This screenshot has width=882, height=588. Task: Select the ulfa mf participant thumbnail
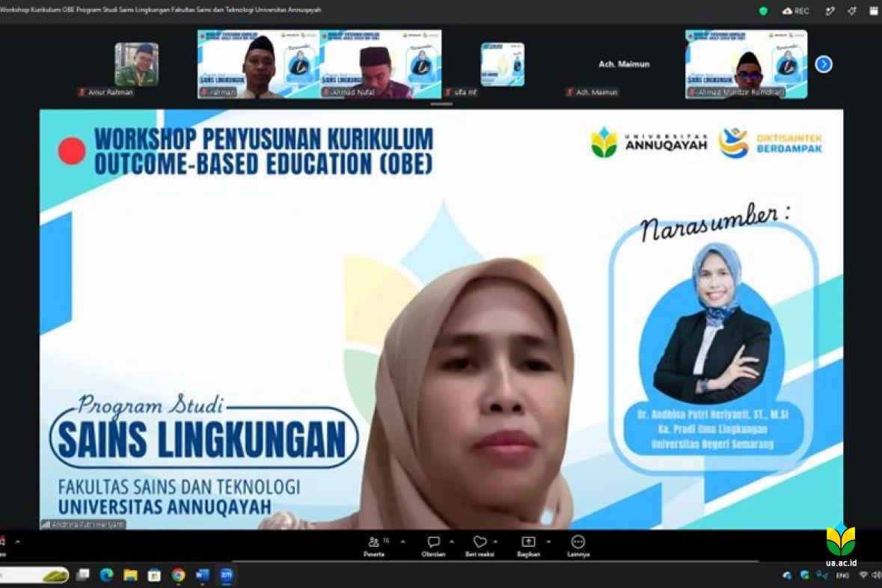point(502,64)
